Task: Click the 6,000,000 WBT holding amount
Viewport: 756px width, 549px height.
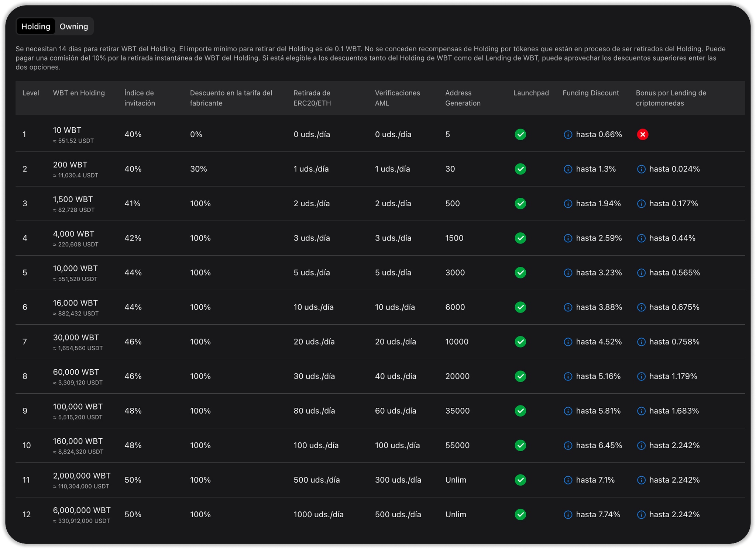Action: [x=82, y=510]
